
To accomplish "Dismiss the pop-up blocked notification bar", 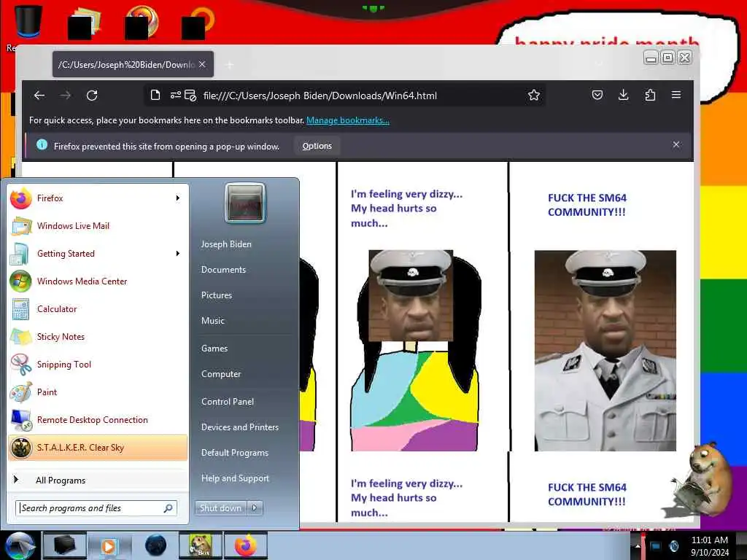I will [x=676, y=144].
